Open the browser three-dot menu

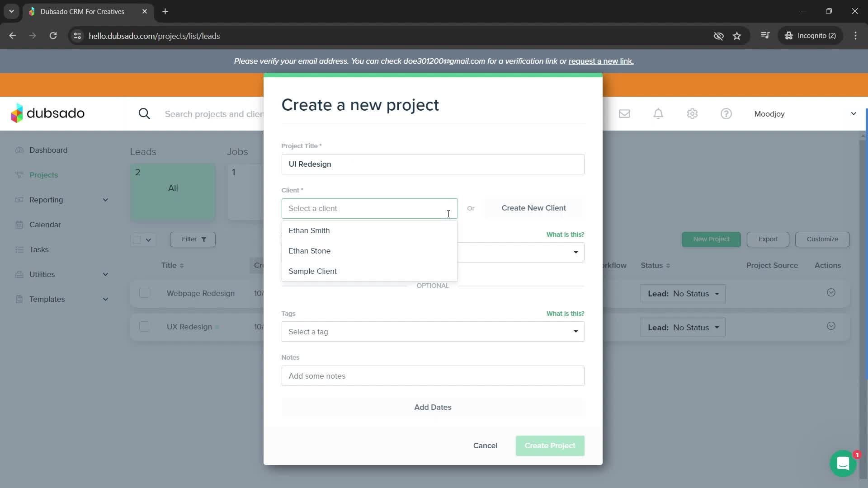[855, 36]
